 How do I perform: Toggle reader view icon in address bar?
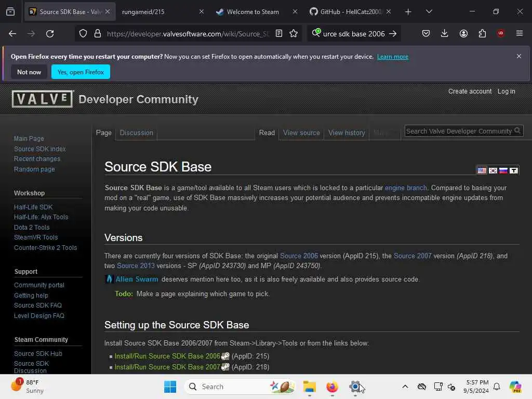click(279, 34)
